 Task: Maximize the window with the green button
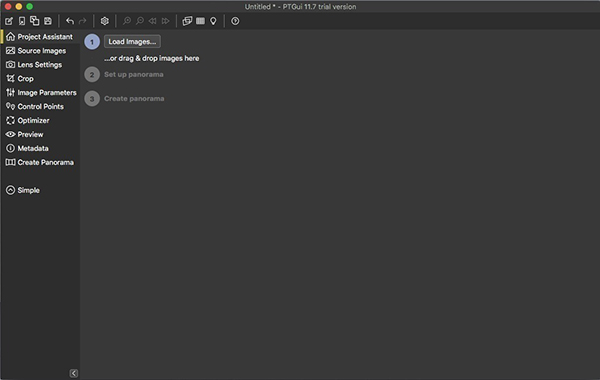(29, 7)
